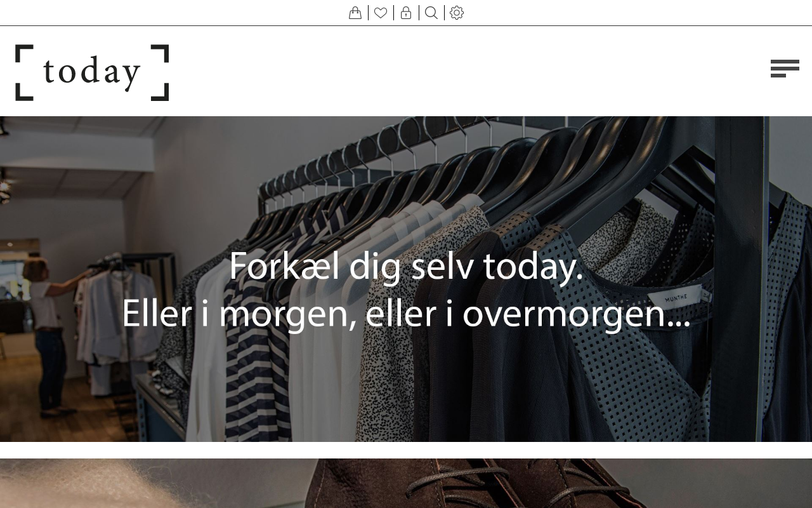Image resolution: width=812 pixels, height=508 pixels.
Task: Click the heart wishlist icon
Action: point(381,13)
